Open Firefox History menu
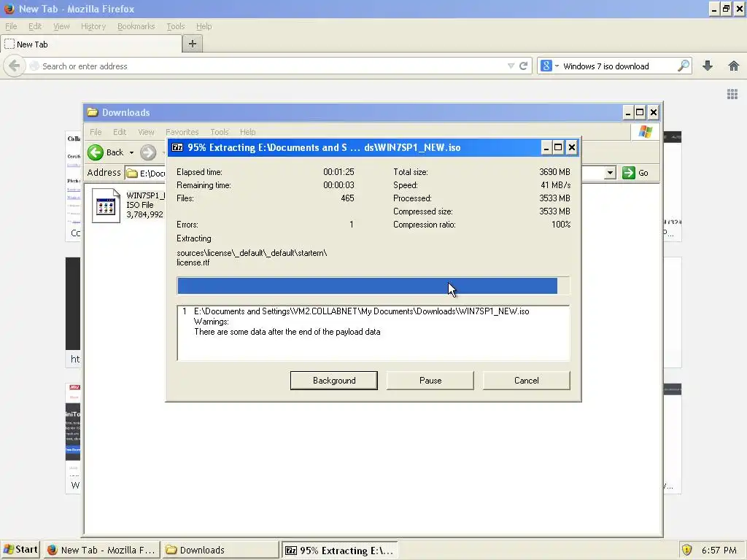Viewport: 747px width, 560px height. [x=93, y=26]
